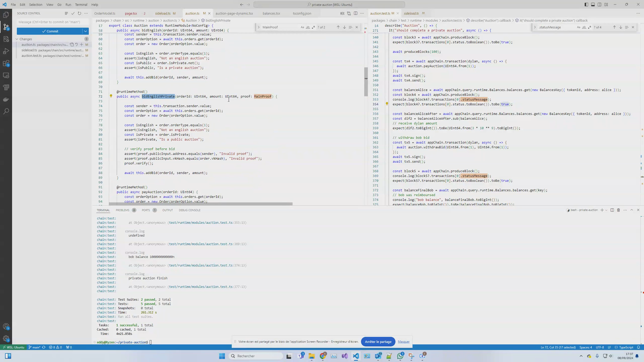Close the terminal panel
Screen dimensions: 644x362
click(638, 210)
